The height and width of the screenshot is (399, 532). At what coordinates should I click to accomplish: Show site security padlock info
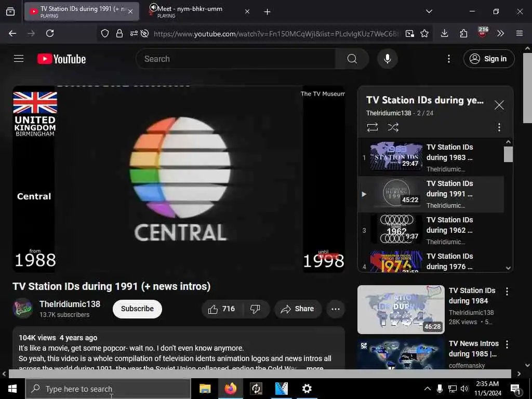pos(119,33)
